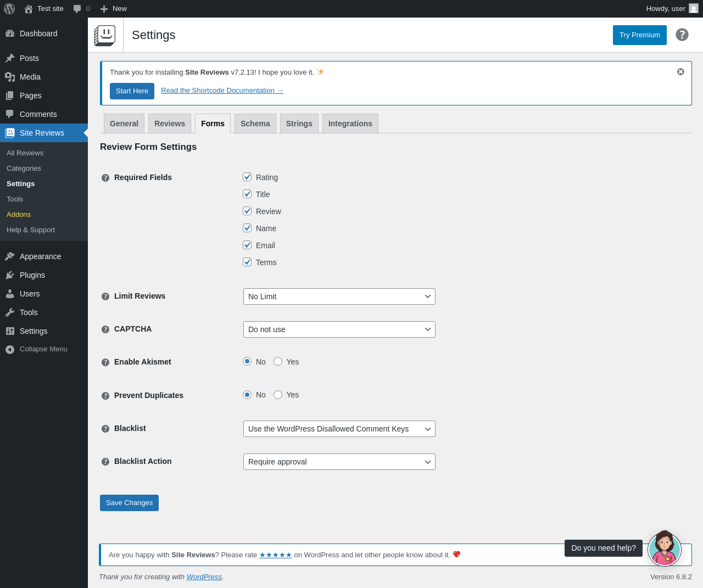Show help tooltip for Limit Reviews
This screenshot has height=588, width=703.
coord(105,296)
